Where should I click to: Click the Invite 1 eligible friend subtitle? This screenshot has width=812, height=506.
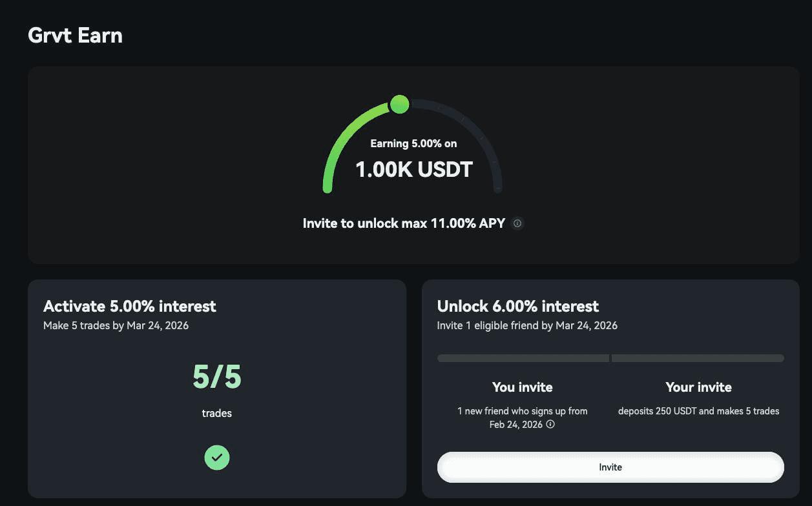coord(527,325)
